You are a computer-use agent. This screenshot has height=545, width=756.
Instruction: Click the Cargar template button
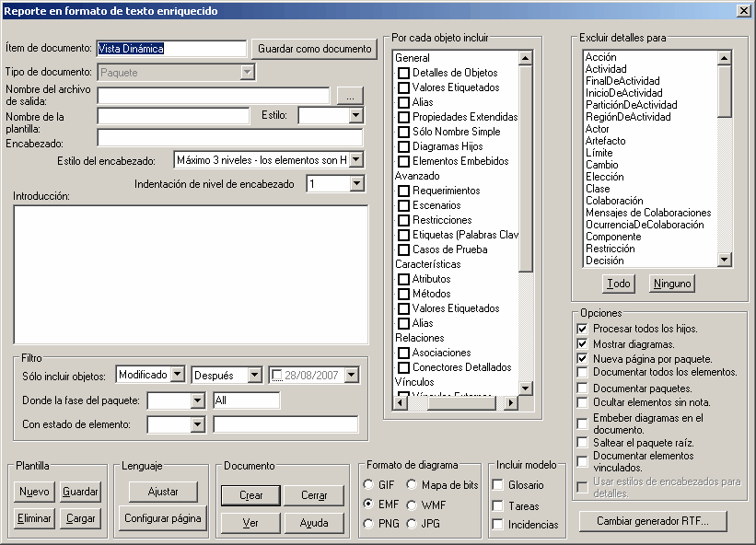click(80, 518)
